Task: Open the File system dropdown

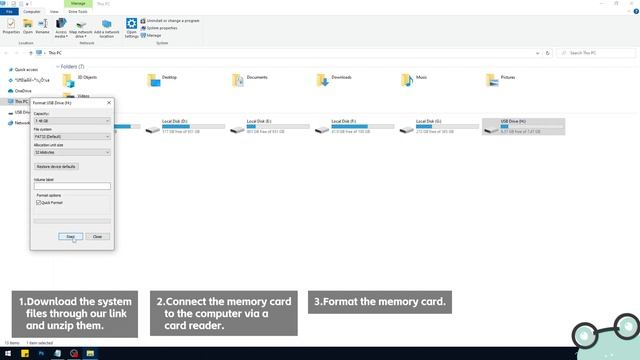Action: (72, 136)
